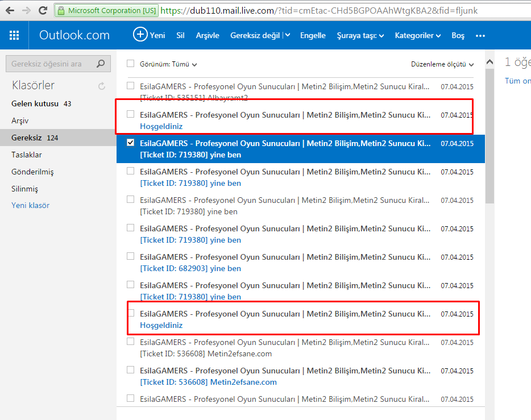The image size is (531, 420).
Task: Check the Ticket ID 535151 Albayramt2 message checkbox
Action: 130,86
